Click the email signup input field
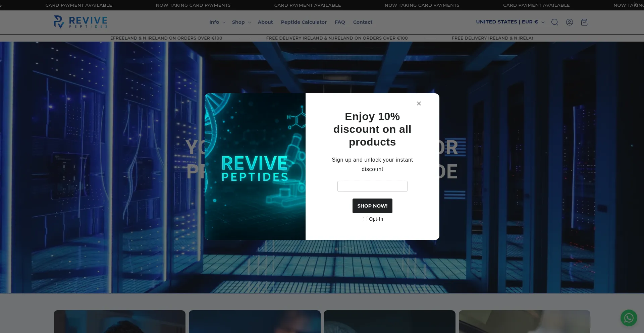Image resolution: width=644 pixels, height=333 pixels. [372, 186]
